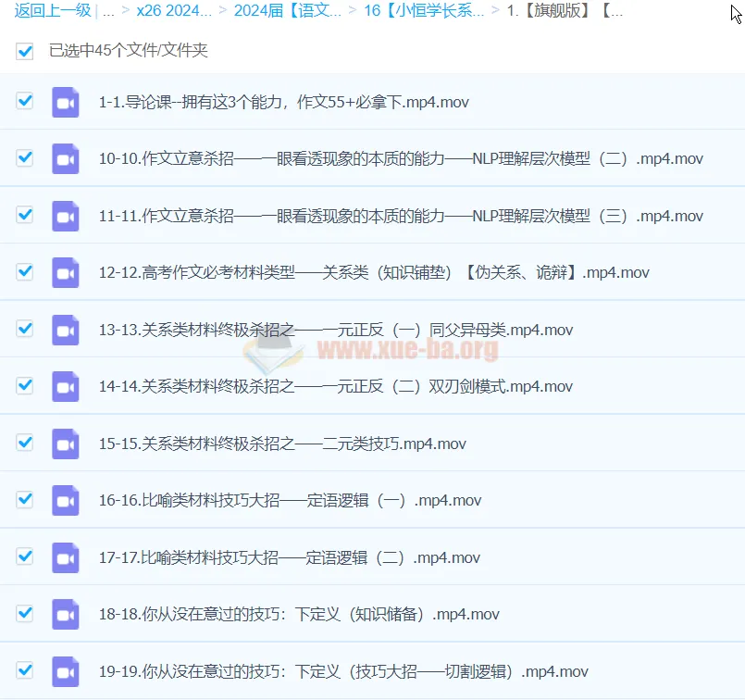Screen dimensions: 745x700
Task: Click the video icon for 19-19 切割逻辑 video
Action: pyautogui.click(x=66, y=670)
